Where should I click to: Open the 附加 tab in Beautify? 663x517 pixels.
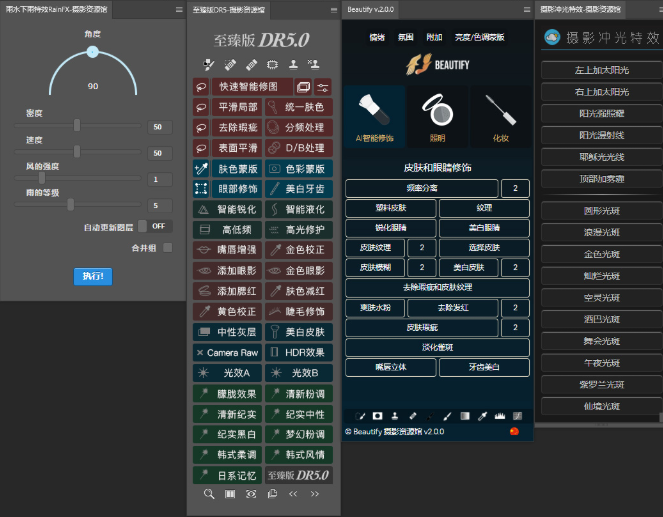(x=434, y=37)
